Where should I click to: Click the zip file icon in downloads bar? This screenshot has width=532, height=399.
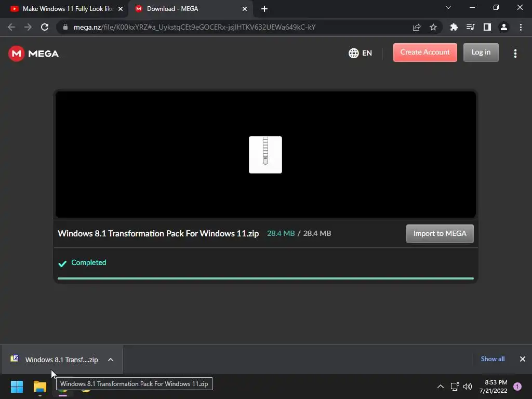(x=14, y=358)
